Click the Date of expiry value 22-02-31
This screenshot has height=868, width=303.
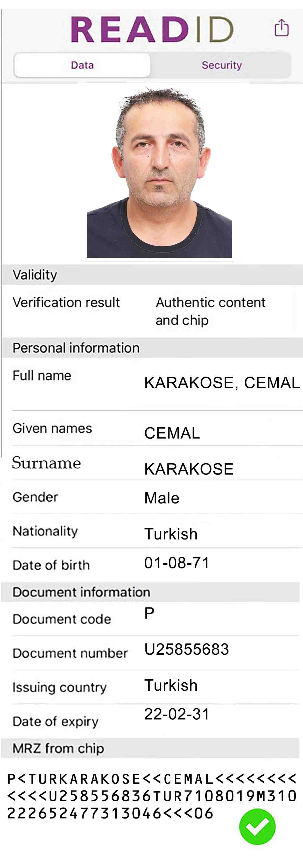coord(177,714)
